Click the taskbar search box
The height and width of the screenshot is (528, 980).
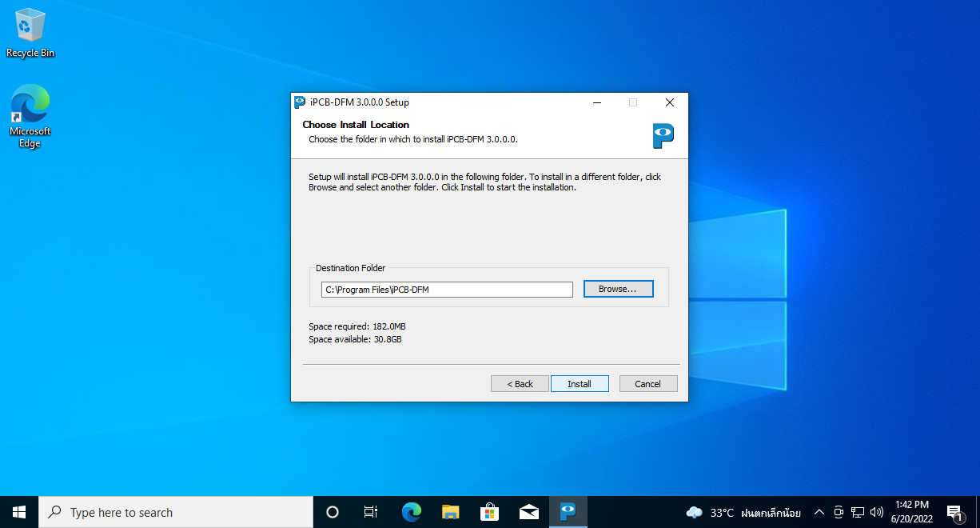tap(176, 512)
